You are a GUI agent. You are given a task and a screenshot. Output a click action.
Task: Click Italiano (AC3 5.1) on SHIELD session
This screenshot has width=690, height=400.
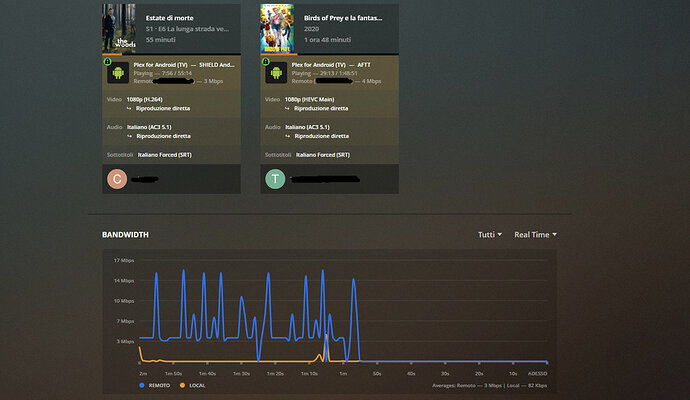tap(149, 127)
